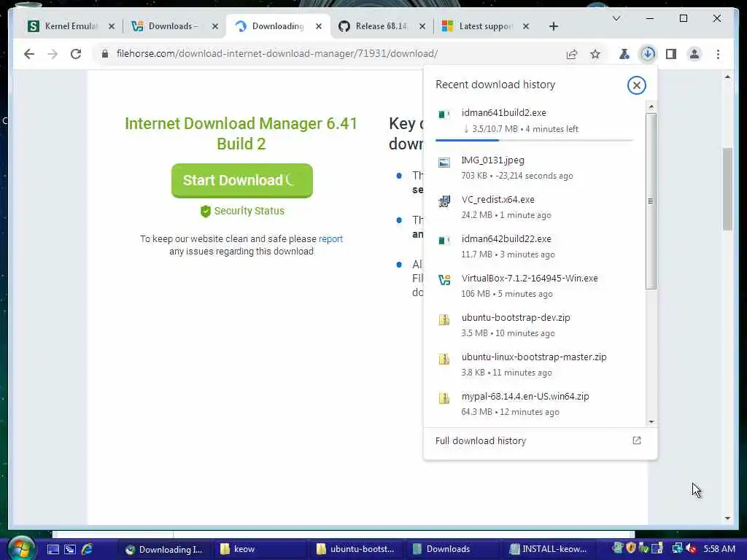The height and width of the screenshot is (560, 747).
Task: Close the Latest supported tab
Action: tap(526, 26)
